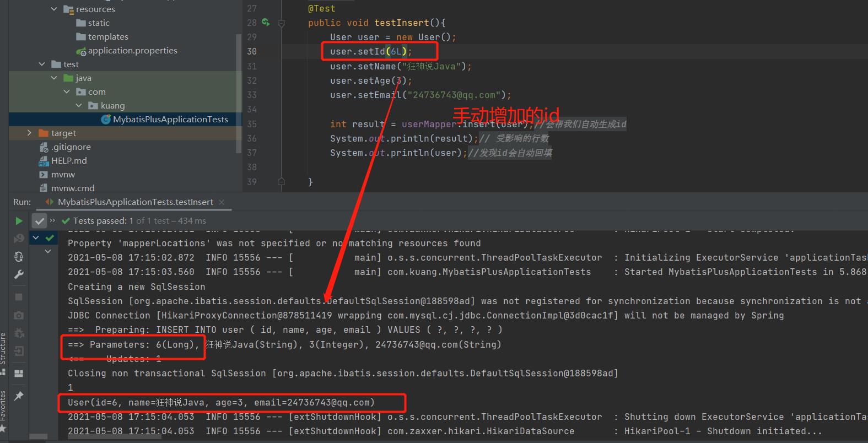This screenshot has width=868, height=443.
Task: Click the HELP.md markdown file icon
Action: 44,161
